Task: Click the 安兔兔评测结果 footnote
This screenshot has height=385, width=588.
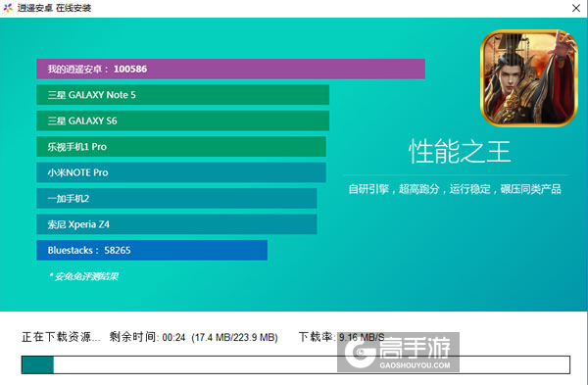Action: [x=84, y=276]
